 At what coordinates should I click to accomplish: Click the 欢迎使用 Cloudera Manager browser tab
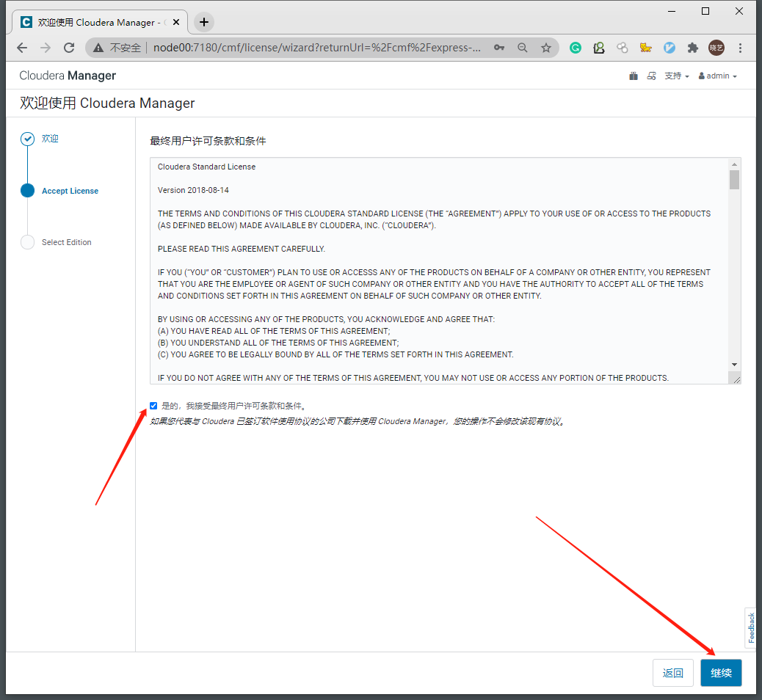pos(99,22)
